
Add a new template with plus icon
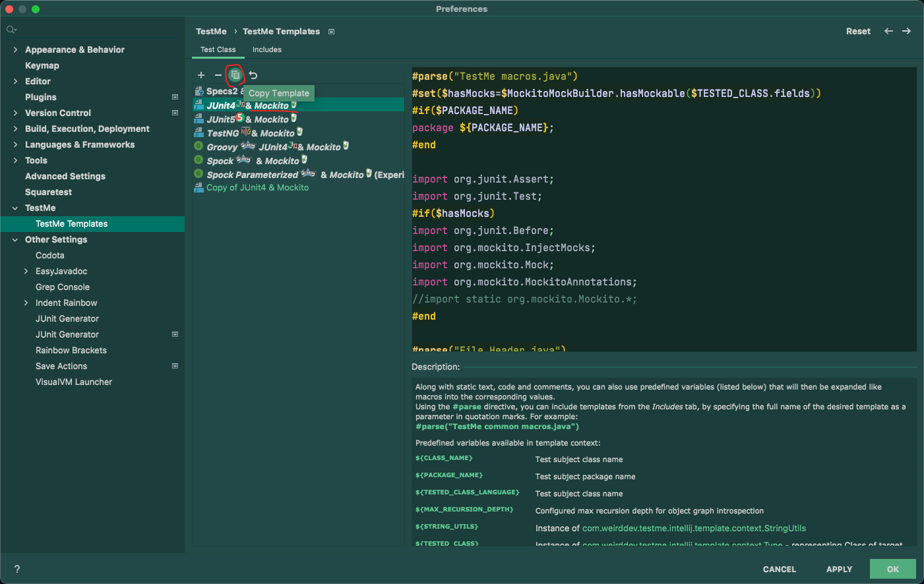coord(201,75)
